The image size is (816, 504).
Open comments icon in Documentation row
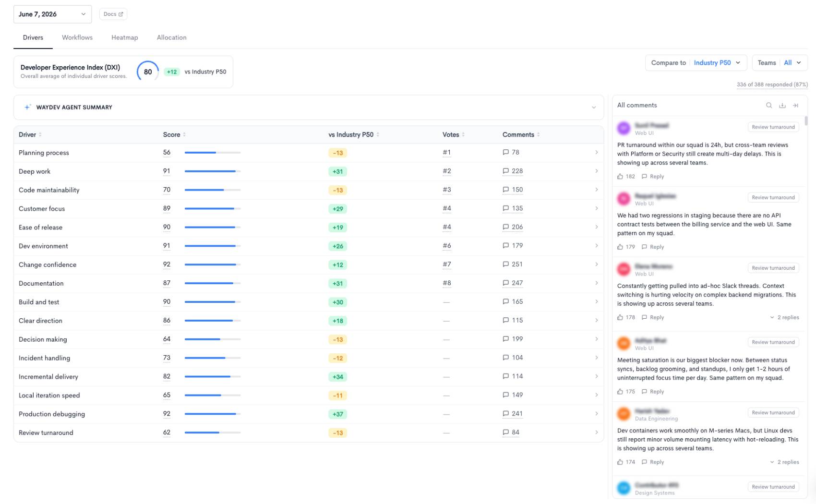point(505,283)
